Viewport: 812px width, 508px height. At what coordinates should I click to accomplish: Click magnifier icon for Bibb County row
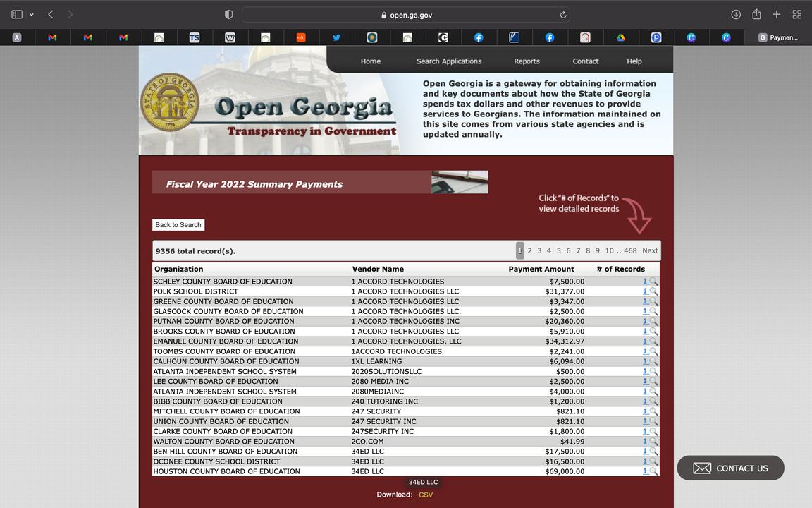pyautogui.click(x=653, y=401)
